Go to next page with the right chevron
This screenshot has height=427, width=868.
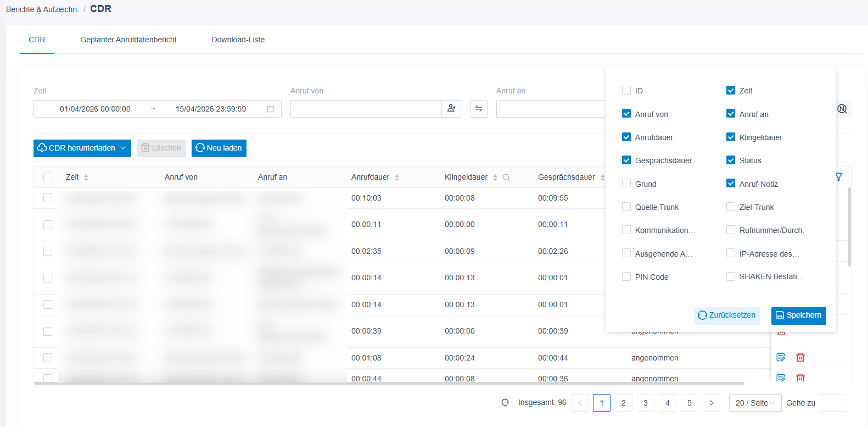712,403
